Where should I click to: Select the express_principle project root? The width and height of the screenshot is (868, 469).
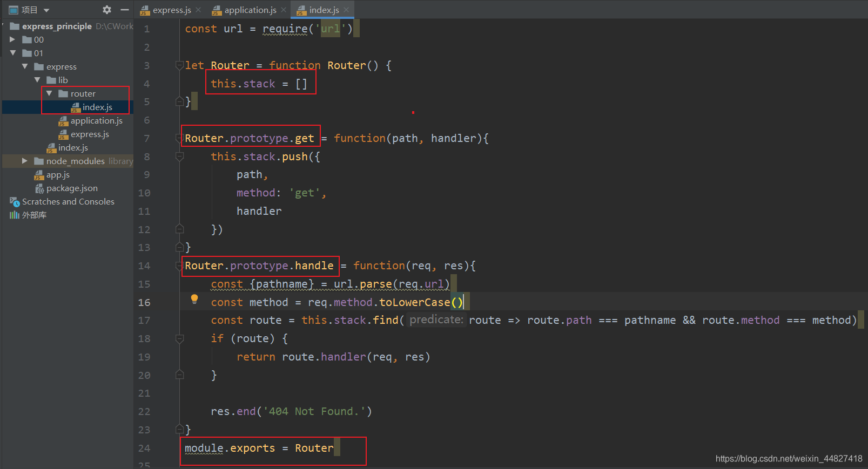point(57,26)
